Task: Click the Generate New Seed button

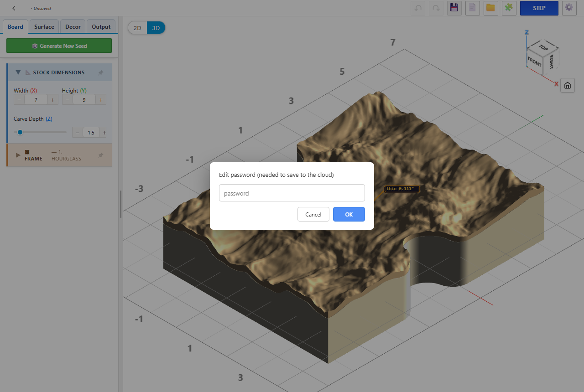Action: click(x=59, y=46)
